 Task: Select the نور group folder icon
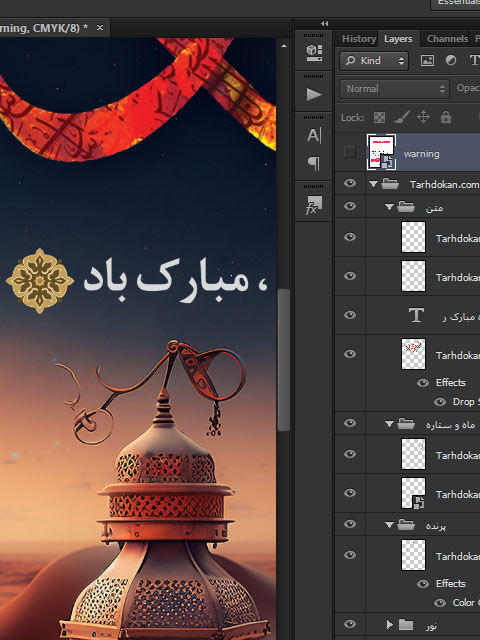pos(406,624)
